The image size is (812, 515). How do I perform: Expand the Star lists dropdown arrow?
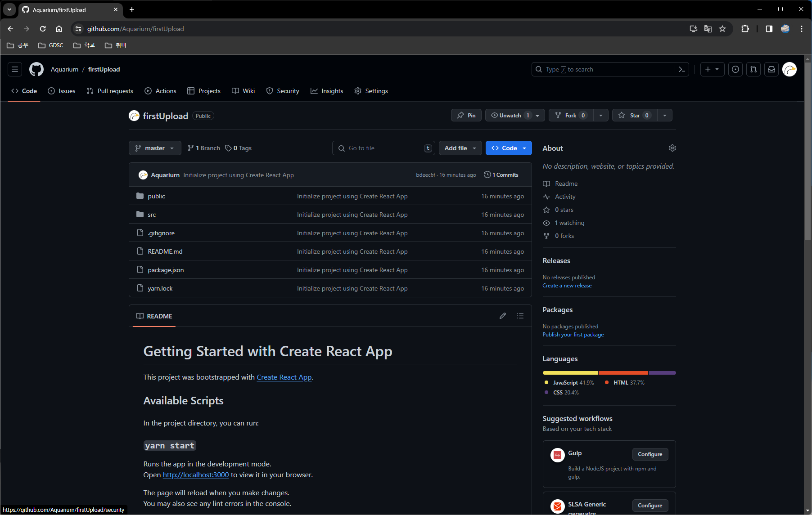tap(665, 115)
